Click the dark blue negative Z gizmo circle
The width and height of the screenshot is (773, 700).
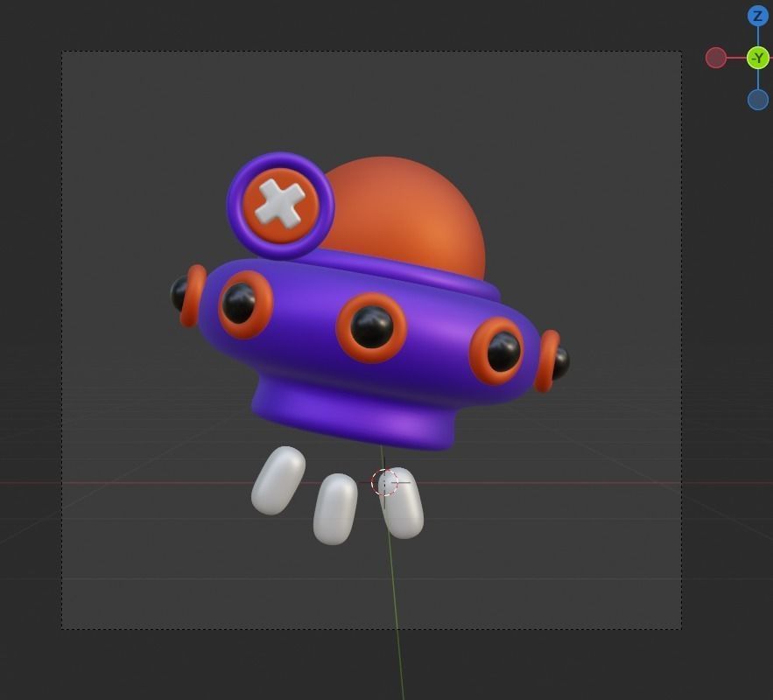tap(758, 100)
